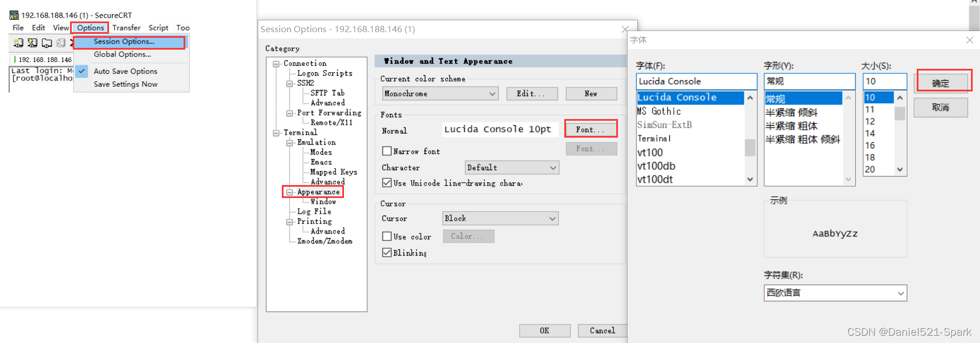Close the 字体 font dialog
Viewport: 980px width, 343px height.
(x=969, y=40)
